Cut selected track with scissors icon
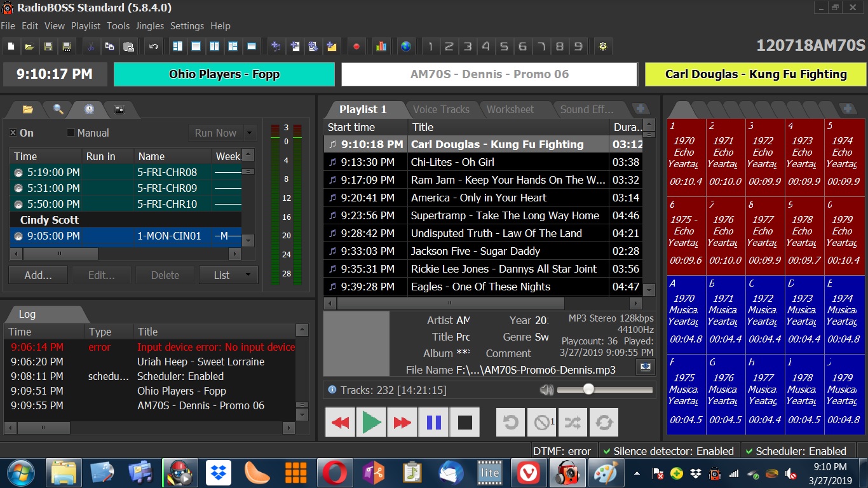 click(91, 46)
